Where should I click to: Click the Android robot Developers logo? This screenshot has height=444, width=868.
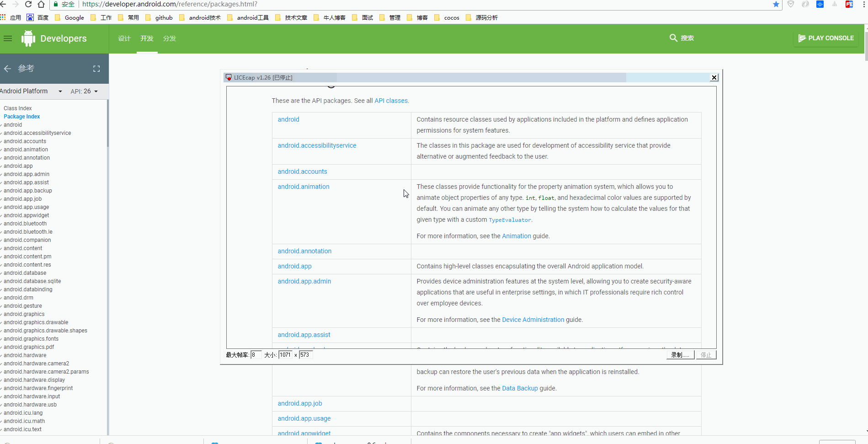point(28,38)
